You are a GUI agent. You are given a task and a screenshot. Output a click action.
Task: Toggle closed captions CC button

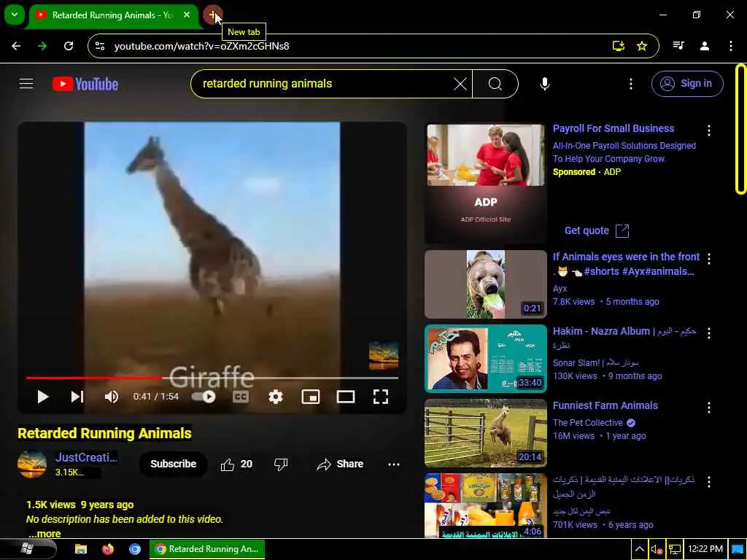(x=241, y=397)
